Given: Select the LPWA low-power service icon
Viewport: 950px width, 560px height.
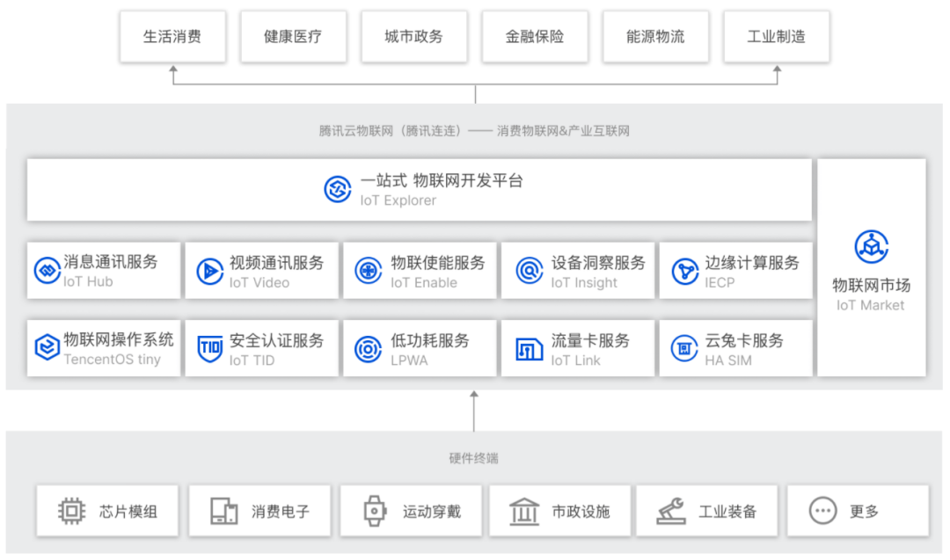Looking at the screenshot, I should tap(367, 347).
